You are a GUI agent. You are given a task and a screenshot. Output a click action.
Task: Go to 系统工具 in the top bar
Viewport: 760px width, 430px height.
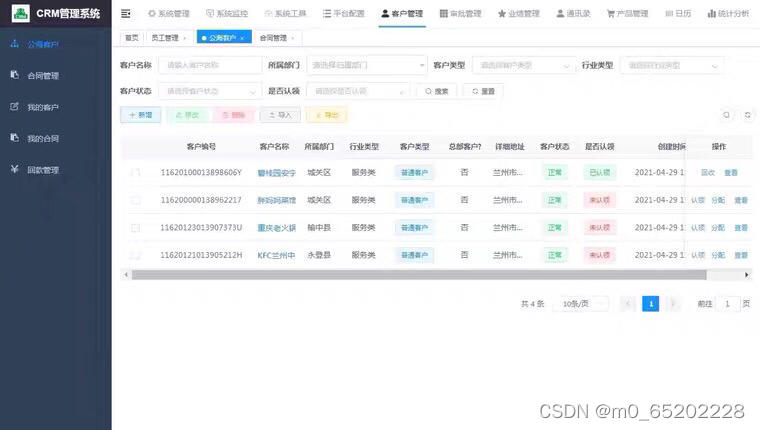pos(285,14)
